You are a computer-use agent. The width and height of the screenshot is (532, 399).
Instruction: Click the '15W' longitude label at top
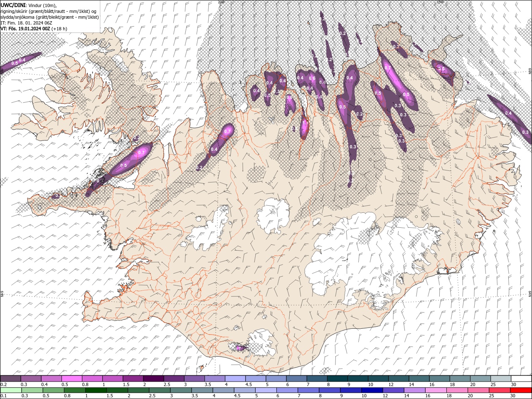point(440,2)
